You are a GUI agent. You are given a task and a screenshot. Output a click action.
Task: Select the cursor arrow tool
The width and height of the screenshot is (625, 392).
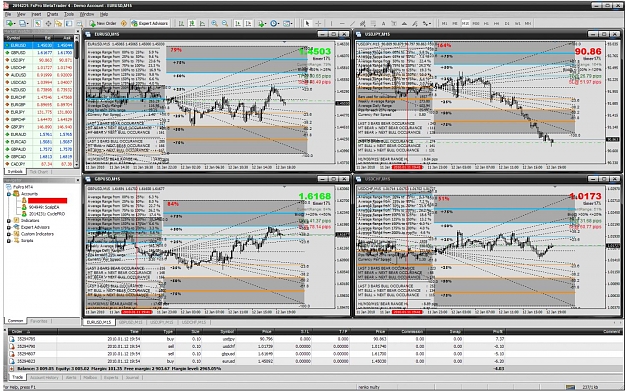[308, 24]
